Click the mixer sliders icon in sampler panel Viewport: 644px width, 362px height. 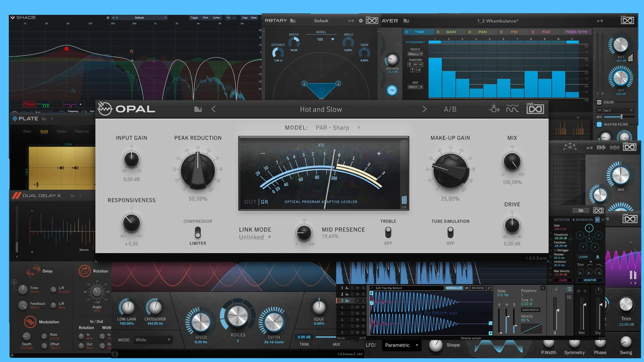point(569,297)
